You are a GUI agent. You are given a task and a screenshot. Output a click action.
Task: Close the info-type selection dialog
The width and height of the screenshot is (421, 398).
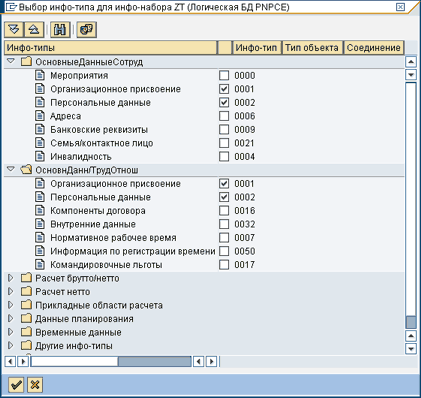[x=400, y=7]
